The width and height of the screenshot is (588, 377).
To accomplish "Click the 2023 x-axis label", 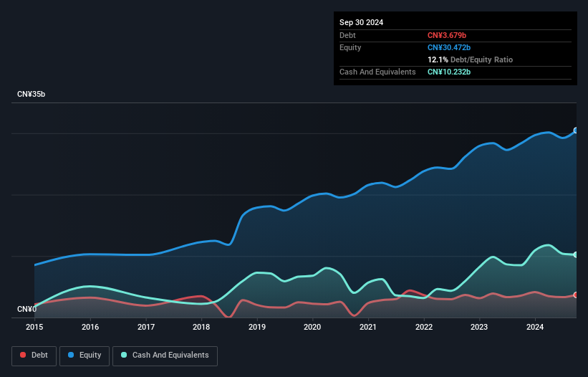I will [x=479, y=327].
